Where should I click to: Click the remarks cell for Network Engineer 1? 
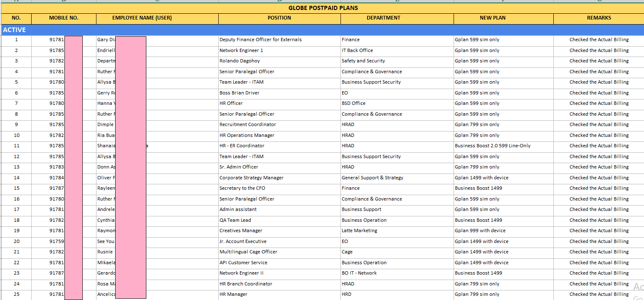599,51
